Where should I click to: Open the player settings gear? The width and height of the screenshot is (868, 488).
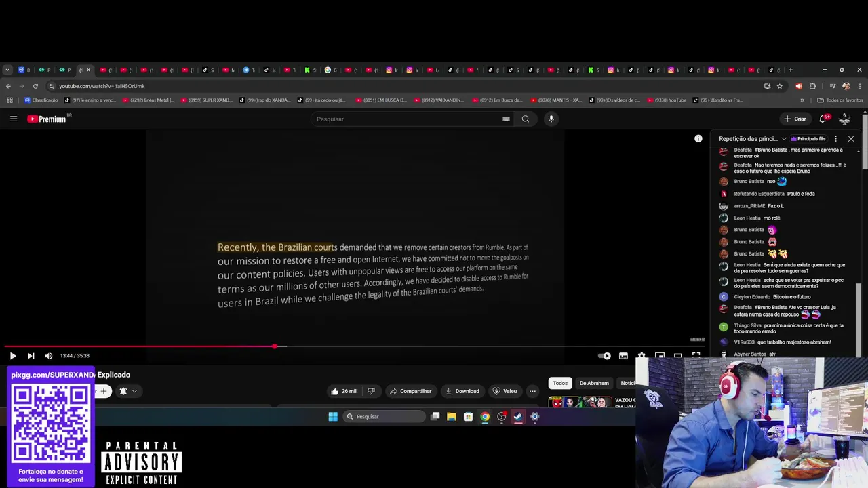642,356
